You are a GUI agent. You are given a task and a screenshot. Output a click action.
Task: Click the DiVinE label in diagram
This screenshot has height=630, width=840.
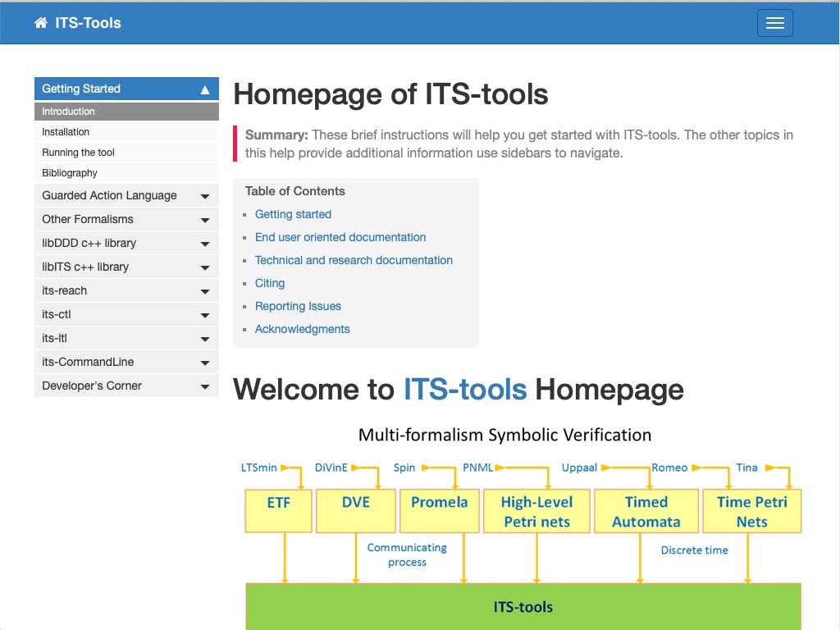(x=331, y=468)
